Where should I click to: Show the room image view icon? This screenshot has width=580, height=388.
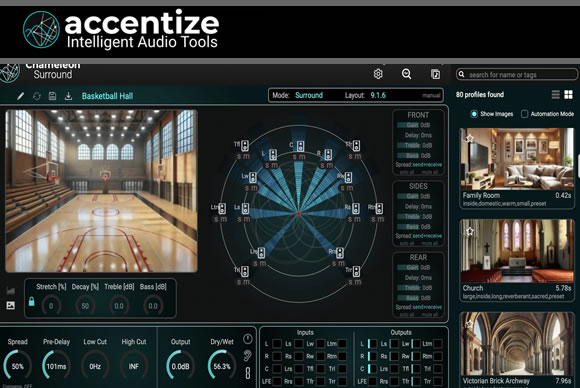pyautogui.click(x=11, y=305)
